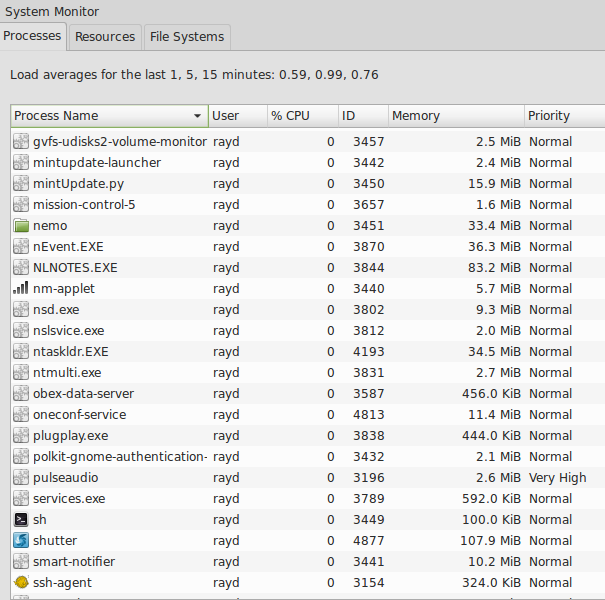Click process ID 4813
Image resolution: width=605 pixels, height=600 pixels.
369,414
